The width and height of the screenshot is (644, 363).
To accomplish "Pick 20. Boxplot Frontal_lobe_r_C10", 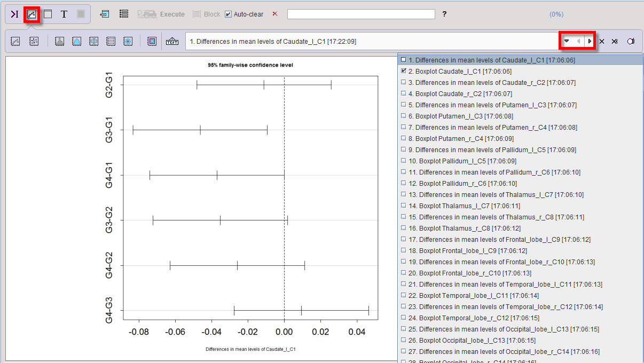I will [x=521, y=273].
